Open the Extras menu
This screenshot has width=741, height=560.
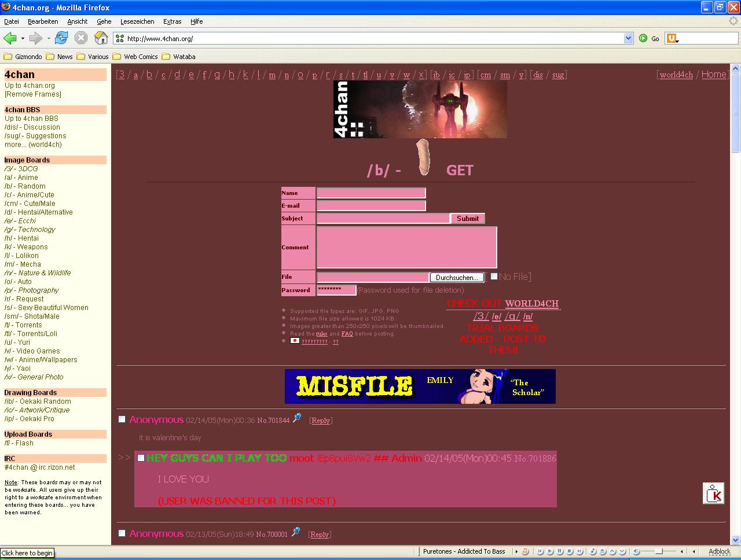172,21
